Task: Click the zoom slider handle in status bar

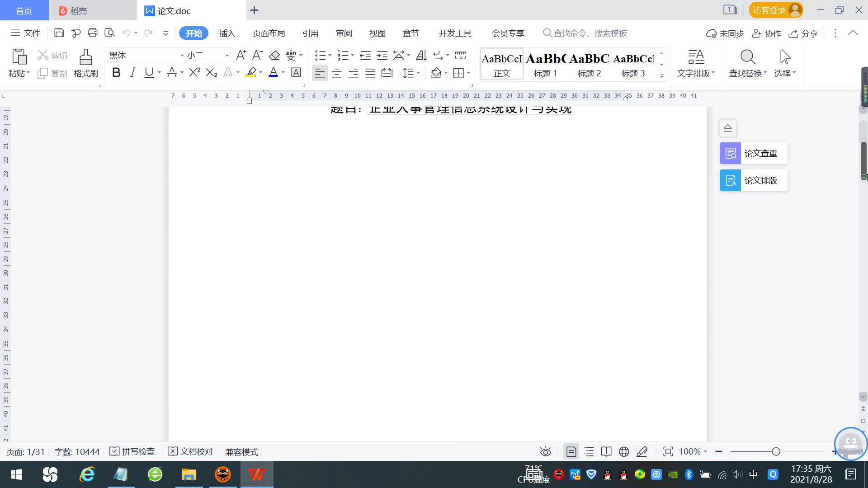Action: click(776, 451)
